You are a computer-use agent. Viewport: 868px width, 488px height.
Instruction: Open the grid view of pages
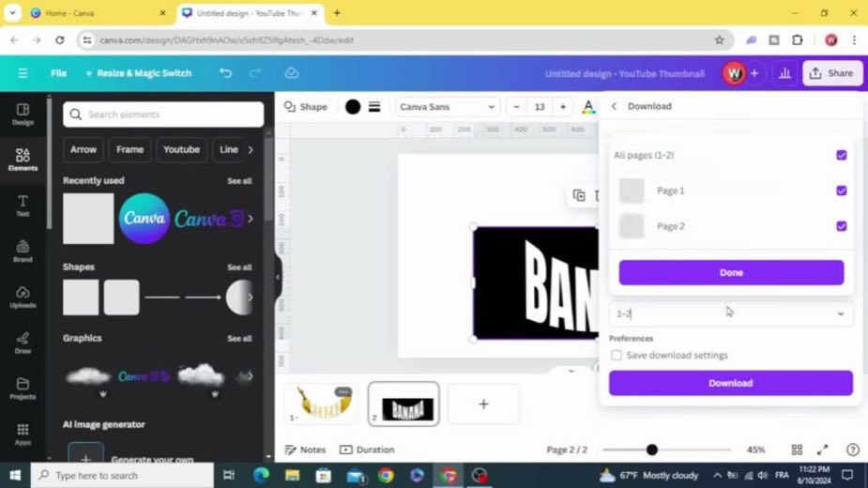(x=797, y=450)
